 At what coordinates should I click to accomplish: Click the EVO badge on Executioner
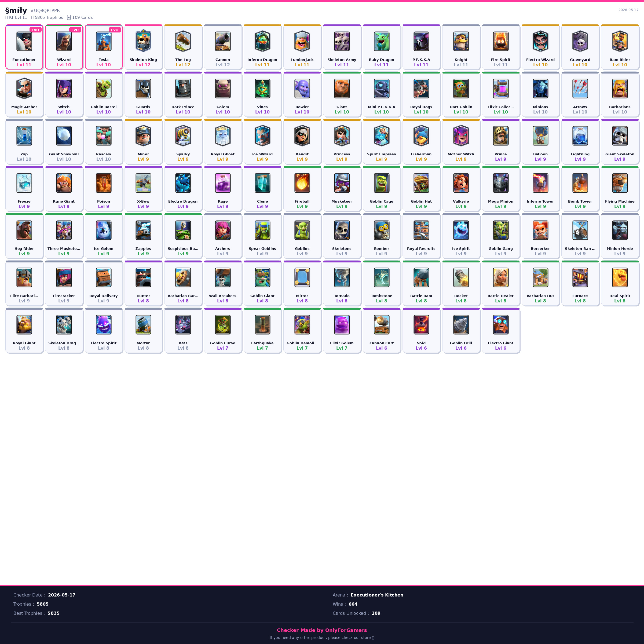coord(35,30)
